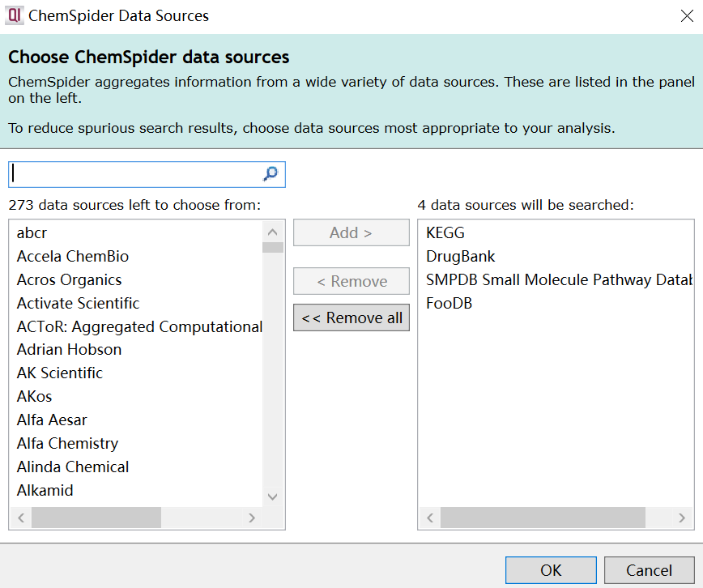Click the ChemSpider dialog title icon

[x=15, y=15]
